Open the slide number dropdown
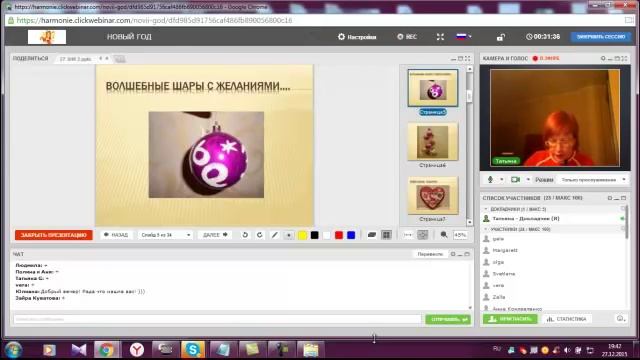This screenshot has width=640, height=360. (x=165, y=235)
